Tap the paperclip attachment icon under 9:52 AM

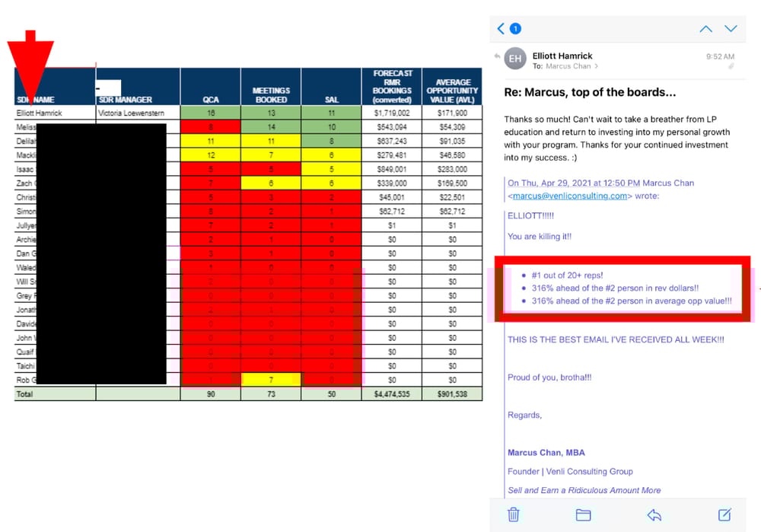731,66
